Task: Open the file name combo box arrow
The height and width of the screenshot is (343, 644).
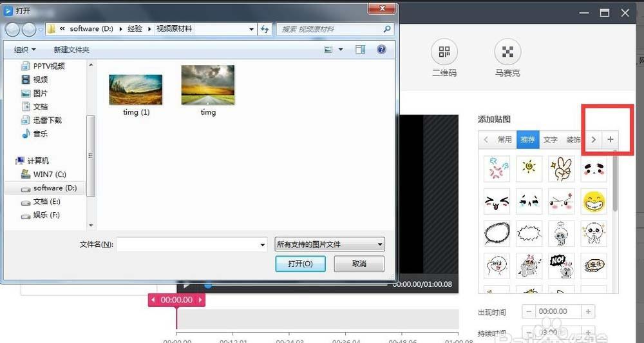Action: [x=262, y=244]
